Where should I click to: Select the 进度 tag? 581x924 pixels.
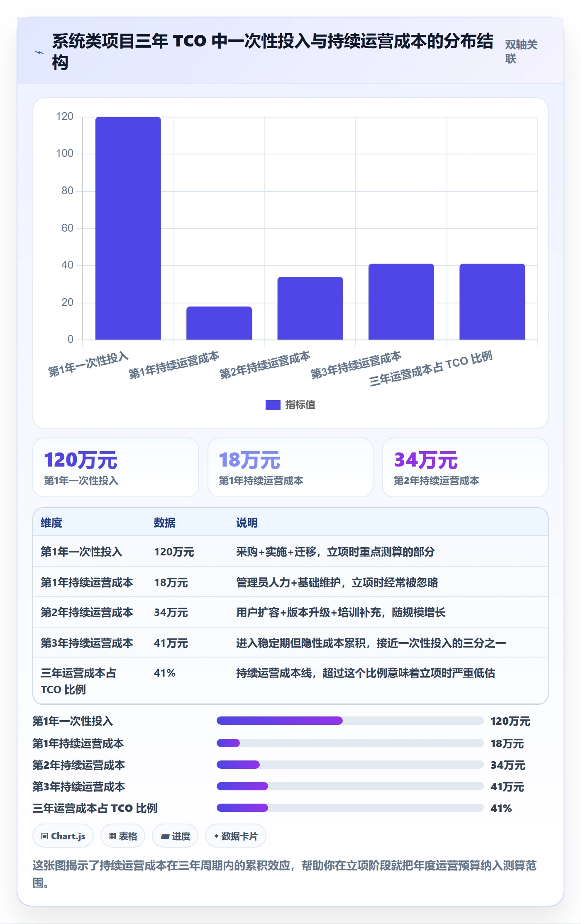point(175,836)
